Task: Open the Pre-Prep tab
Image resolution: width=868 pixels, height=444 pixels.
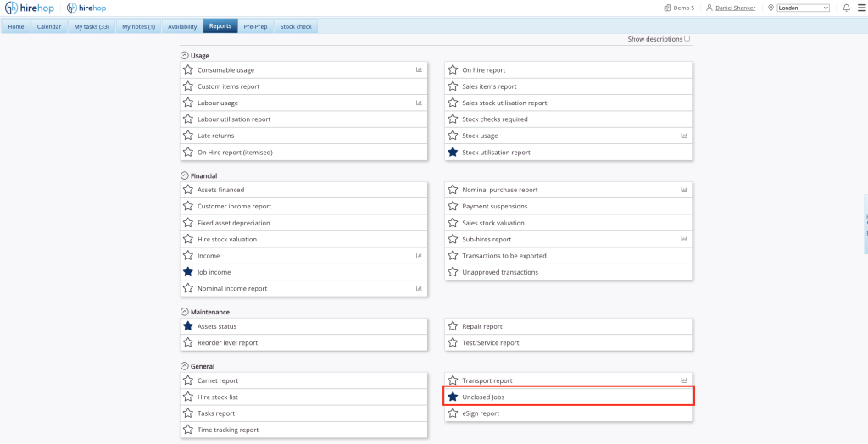Action: [256, 26]
